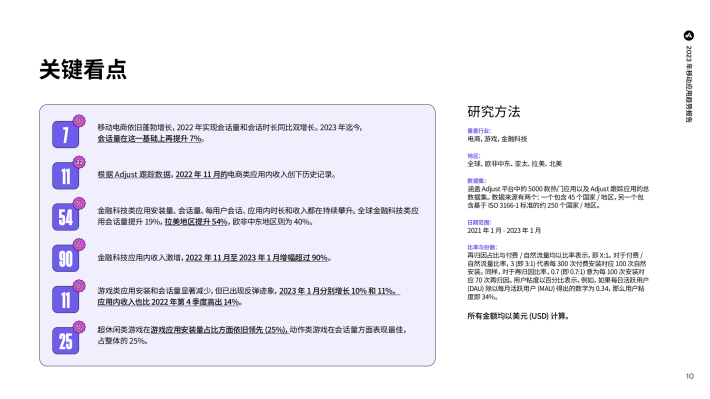Screen dimensions: 710x399
Task: Click the purple "25" number icon
Action: [x=66, y=341]
